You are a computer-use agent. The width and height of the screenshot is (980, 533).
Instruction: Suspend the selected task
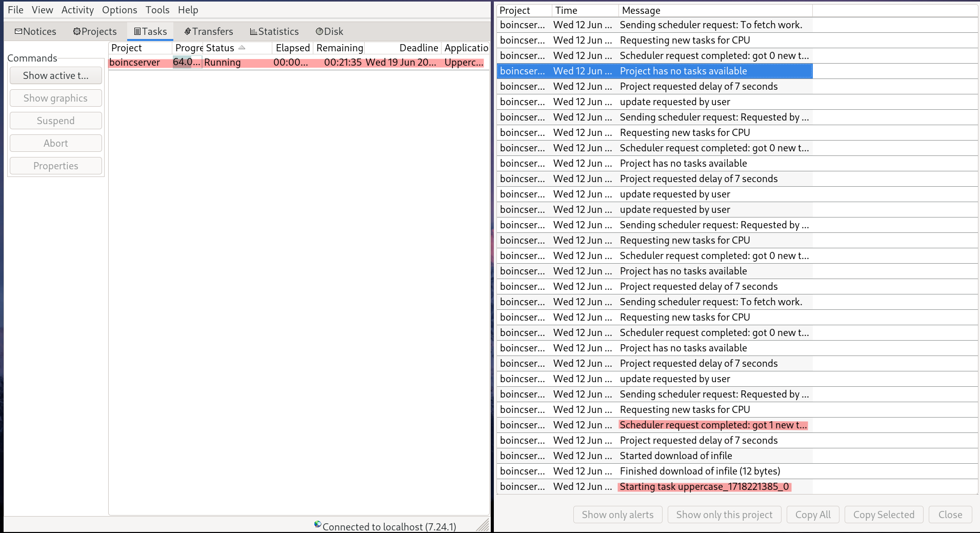pyautogui.click(x=56, y=121)
